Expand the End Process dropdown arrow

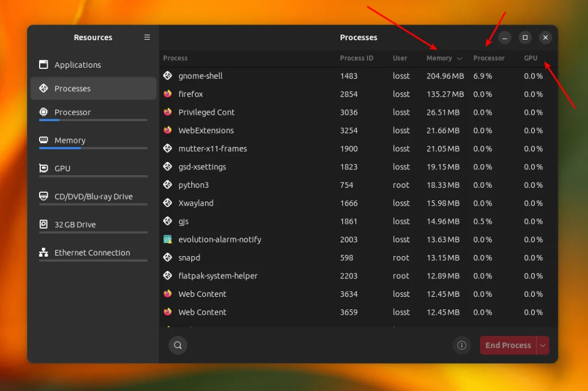[543, 345]
